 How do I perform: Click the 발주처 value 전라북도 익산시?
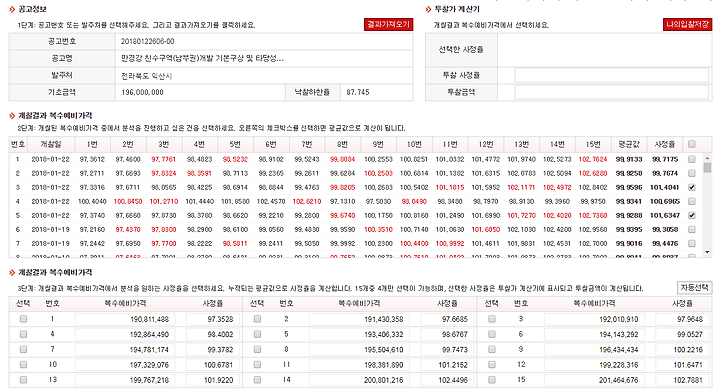[x=146, y=76]
